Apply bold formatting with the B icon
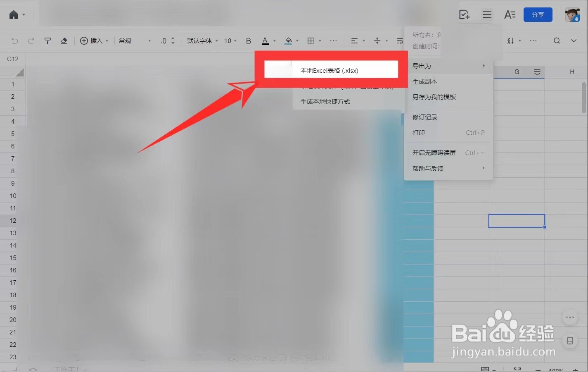588x372 pixels. click(248, 41)
